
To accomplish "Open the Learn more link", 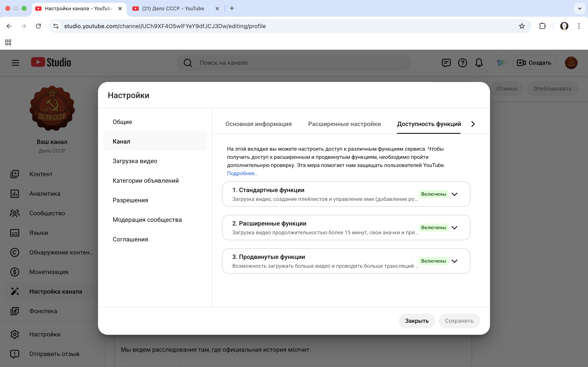I will [242, 173].
